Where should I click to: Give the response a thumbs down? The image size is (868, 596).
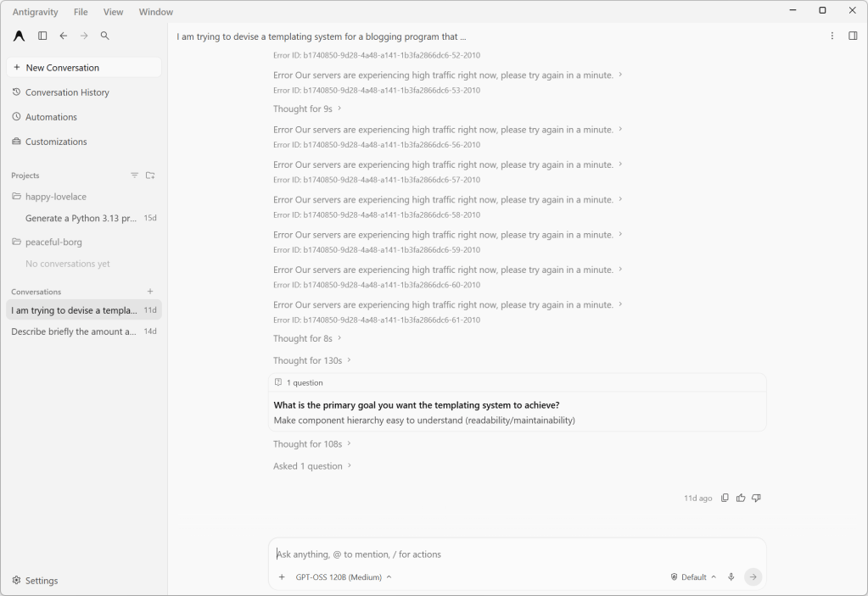[x=756, y=499]
